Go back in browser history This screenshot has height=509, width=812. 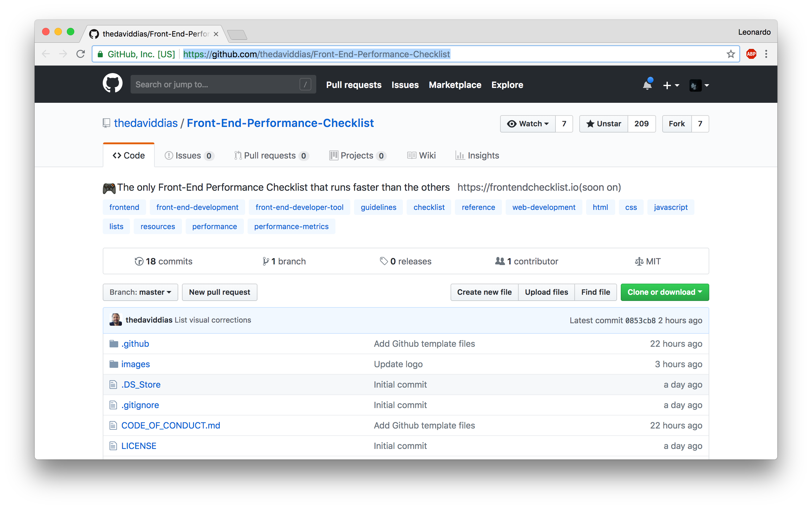click(46, 54)
